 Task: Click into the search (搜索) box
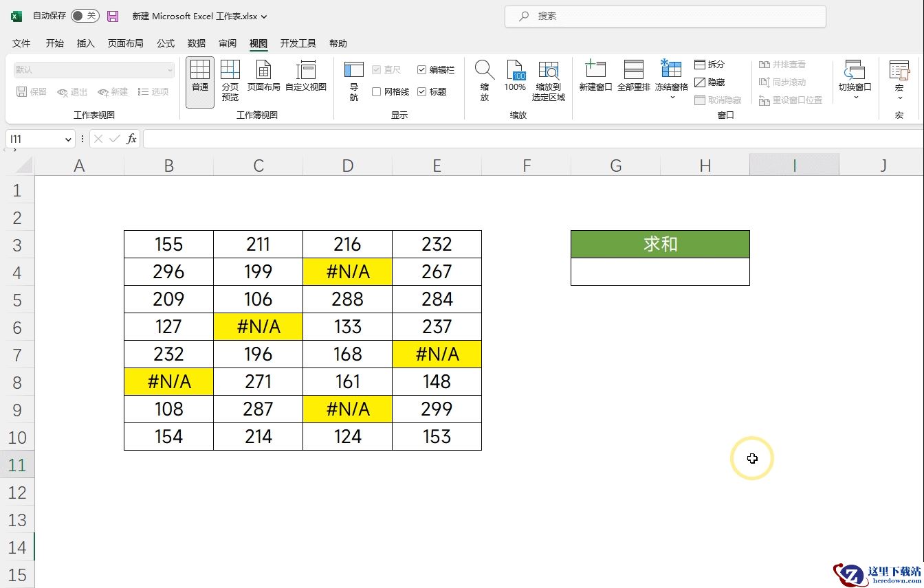tap(665, 16)
